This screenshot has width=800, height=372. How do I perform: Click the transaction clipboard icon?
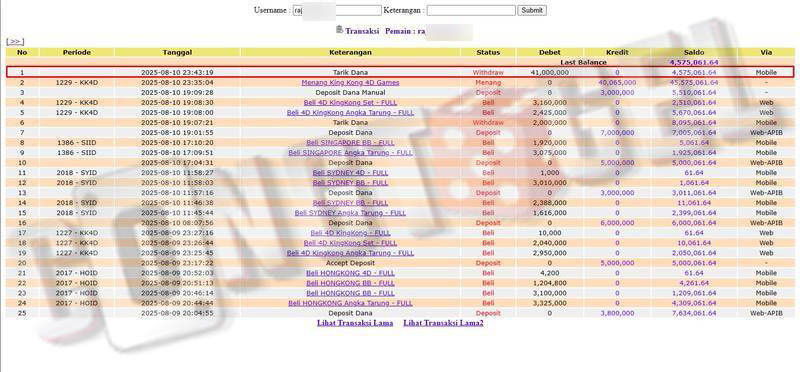click(339, 30)
